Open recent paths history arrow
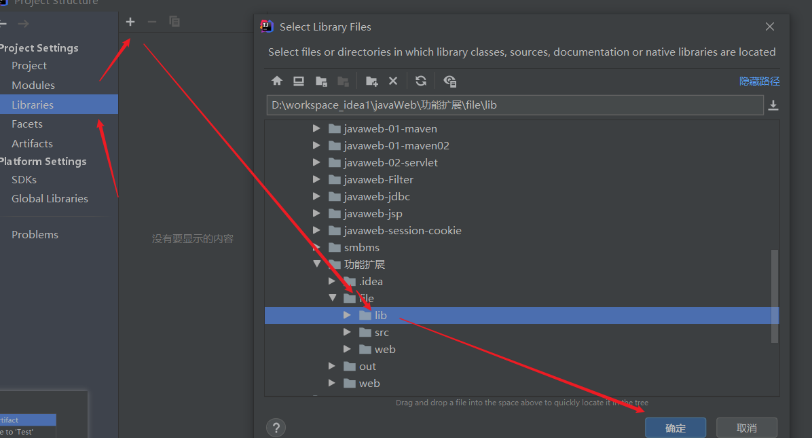812x438 pixels. click(773, 105)
